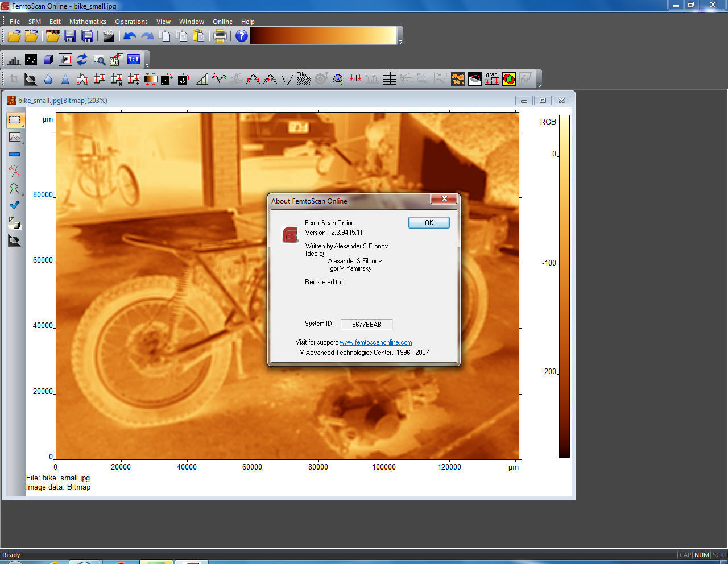The width and height of the screenshot is (728, 564).
Task: Click the folder icon with filmstrip top
Action: click(x=53, y=36)
